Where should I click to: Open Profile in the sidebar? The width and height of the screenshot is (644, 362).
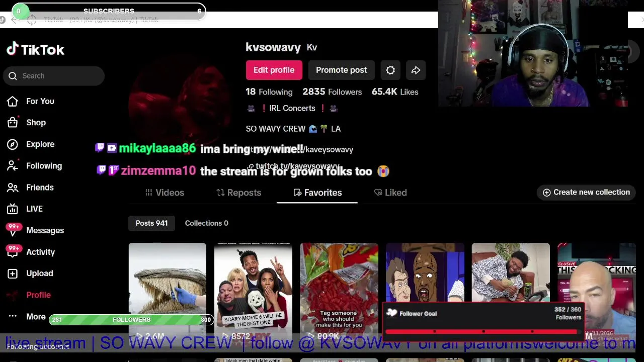(x=38, y=295)
